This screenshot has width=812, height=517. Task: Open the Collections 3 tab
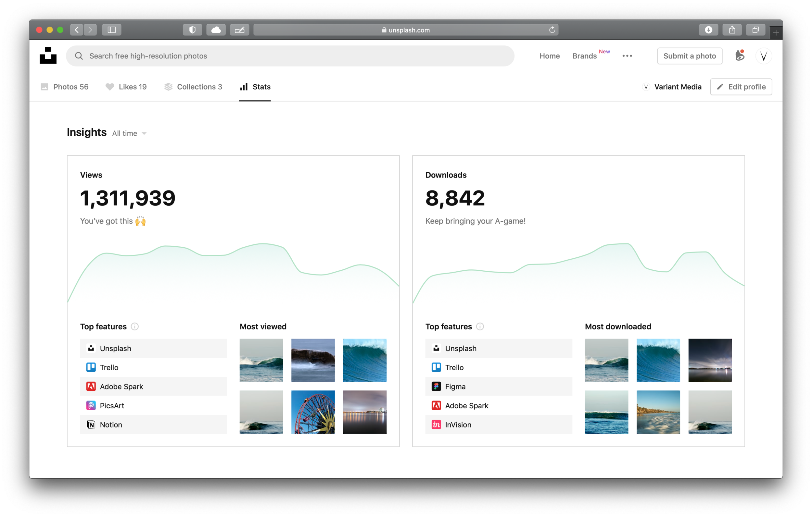tap(193, 87)
